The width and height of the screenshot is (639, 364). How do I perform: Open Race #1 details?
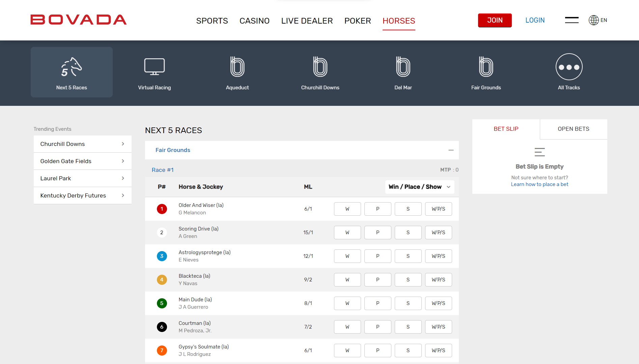[163, 170]
